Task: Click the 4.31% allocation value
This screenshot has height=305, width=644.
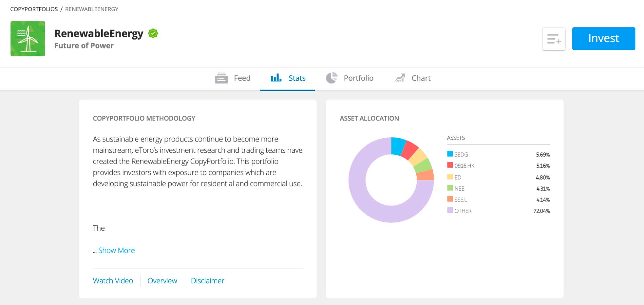Action: (543, 189)
